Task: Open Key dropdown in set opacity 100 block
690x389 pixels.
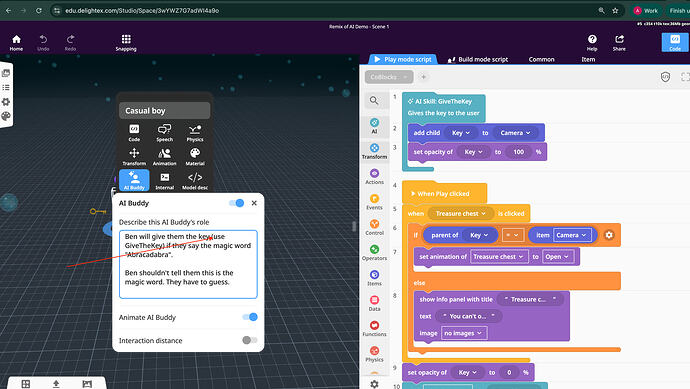Action: click(473, 152)
